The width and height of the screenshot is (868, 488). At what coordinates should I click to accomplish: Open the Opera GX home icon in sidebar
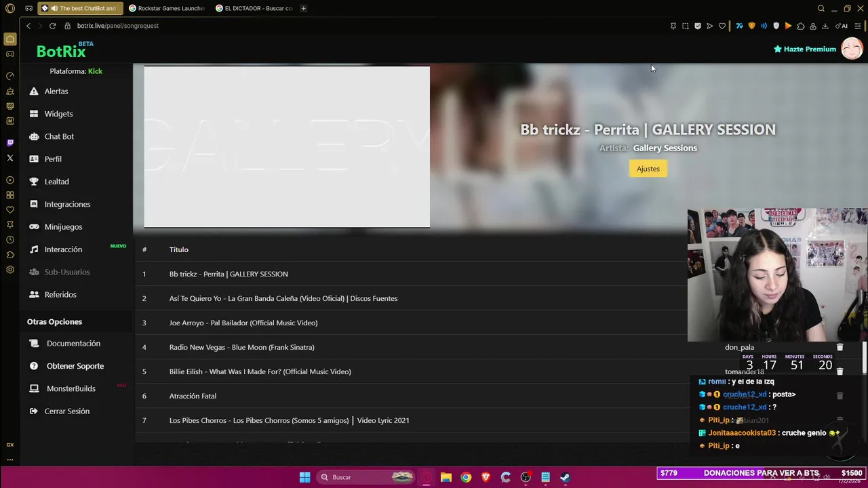coord(10,39)
